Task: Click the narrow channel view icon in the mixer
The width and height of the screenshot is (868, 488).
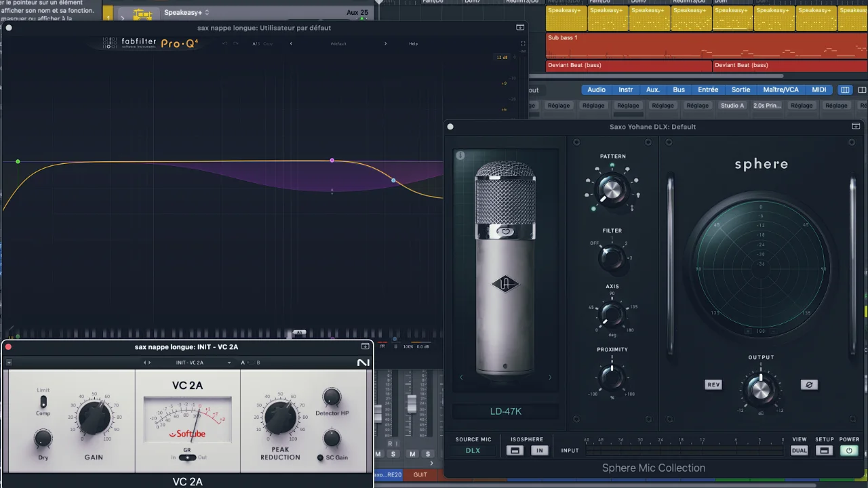Action: coord(845,89)
